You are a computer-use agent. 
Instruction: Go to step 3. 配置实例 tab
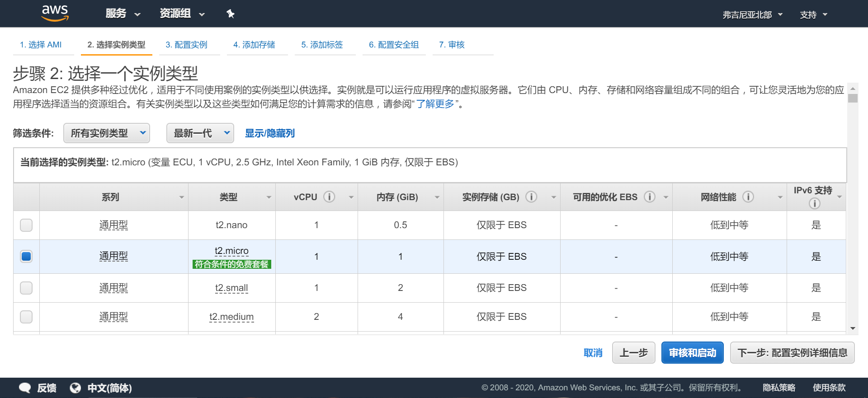point(186,45)
